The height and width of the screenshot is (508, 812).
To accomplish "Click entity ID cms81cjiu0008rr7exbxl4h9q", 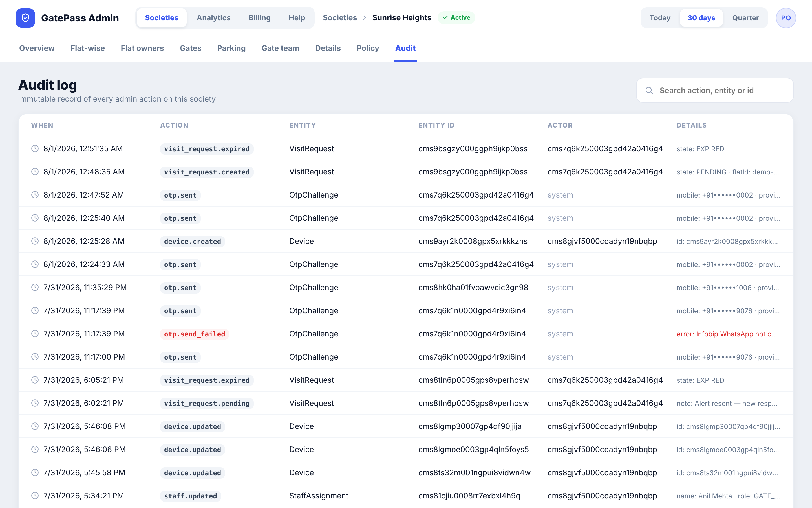I will (x=469, y=496).
